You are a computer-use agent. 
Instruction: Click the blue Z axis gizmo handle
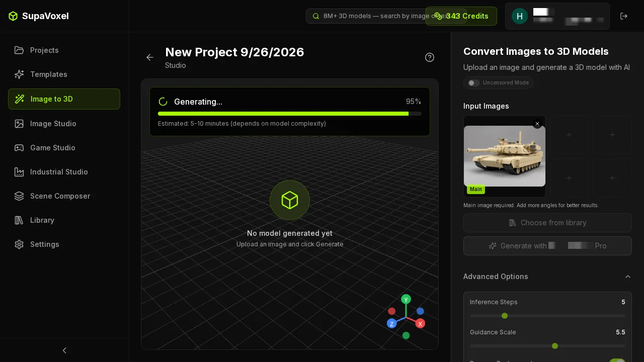392,323
